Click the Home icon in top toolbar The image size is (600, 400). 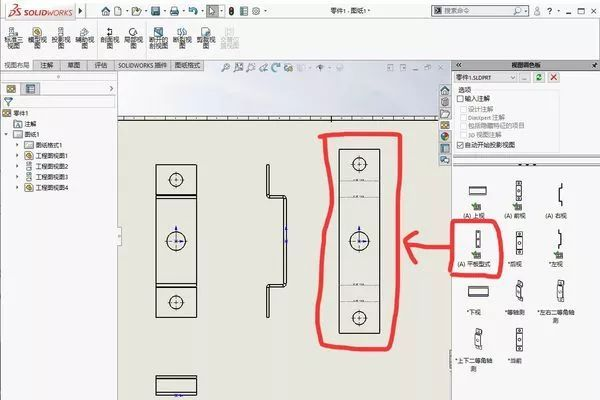(x=106, y=11)
